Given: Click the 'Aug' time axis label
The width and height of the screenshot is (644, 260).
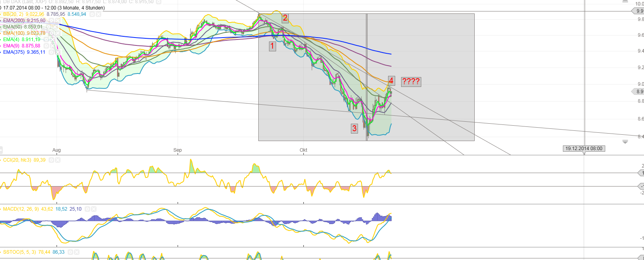Looking at the screenshot, I should click(57, 150).
